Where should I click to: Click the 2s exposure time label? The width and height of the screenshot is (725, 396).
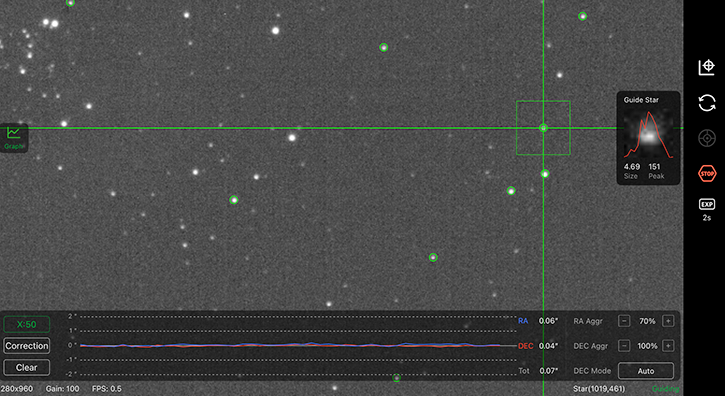(707, 217)
